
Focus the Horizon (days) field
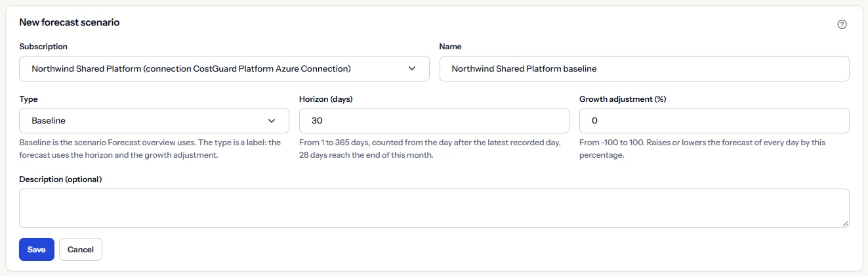434,121
